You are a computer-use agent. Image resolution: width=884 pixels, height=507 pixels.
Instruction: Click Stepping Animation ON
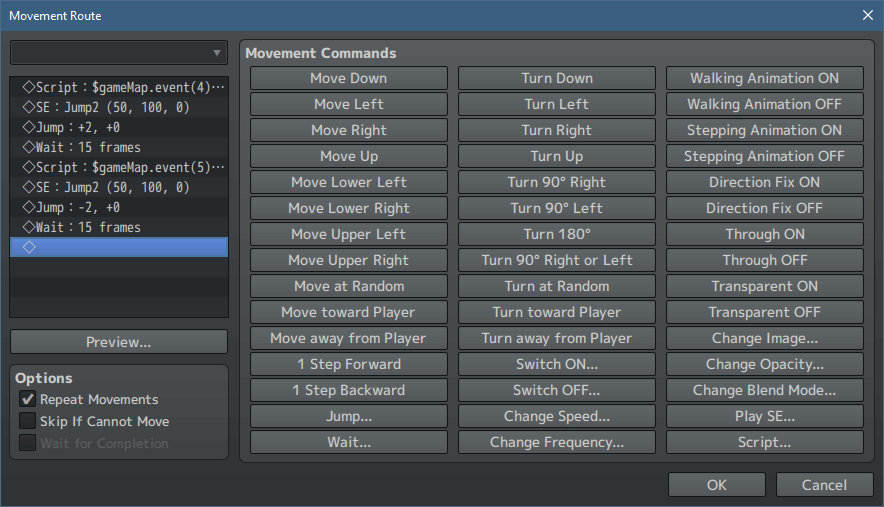coord(765,130)
